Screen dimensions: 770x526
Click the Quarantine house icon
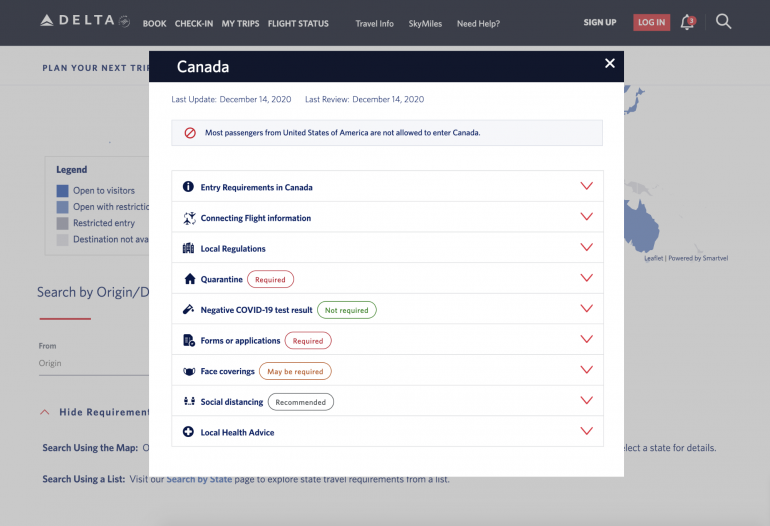pyautogui.click(x=189, y=279)
